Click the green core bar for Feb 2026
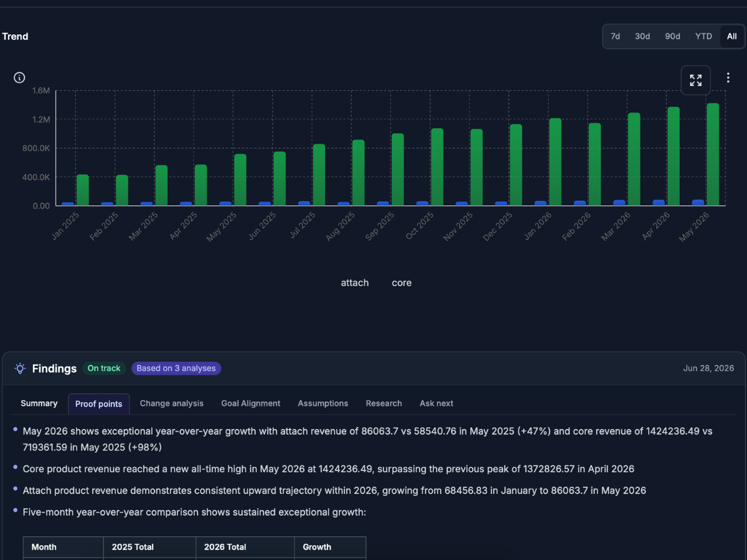The height and width of the screenshot is (560, 747). click(x=594, y=164)
